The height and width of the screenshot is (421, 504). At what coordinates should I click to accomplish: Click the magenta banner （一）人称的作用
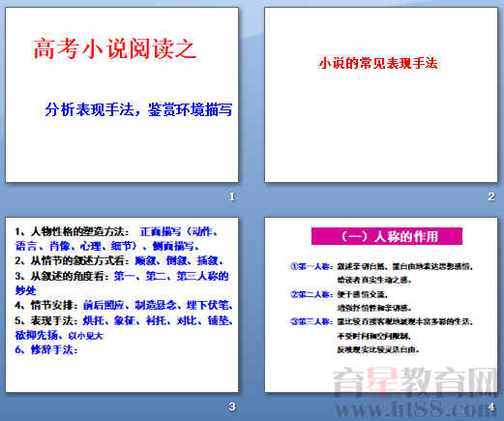[x=387, y=236]
